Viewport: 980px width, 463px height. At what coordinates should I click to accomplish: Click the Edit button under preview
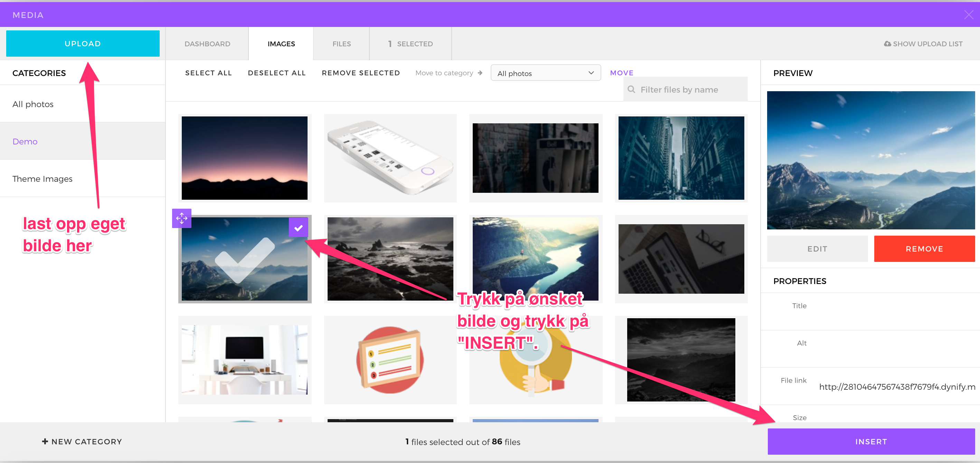click(x=817, y=249)
